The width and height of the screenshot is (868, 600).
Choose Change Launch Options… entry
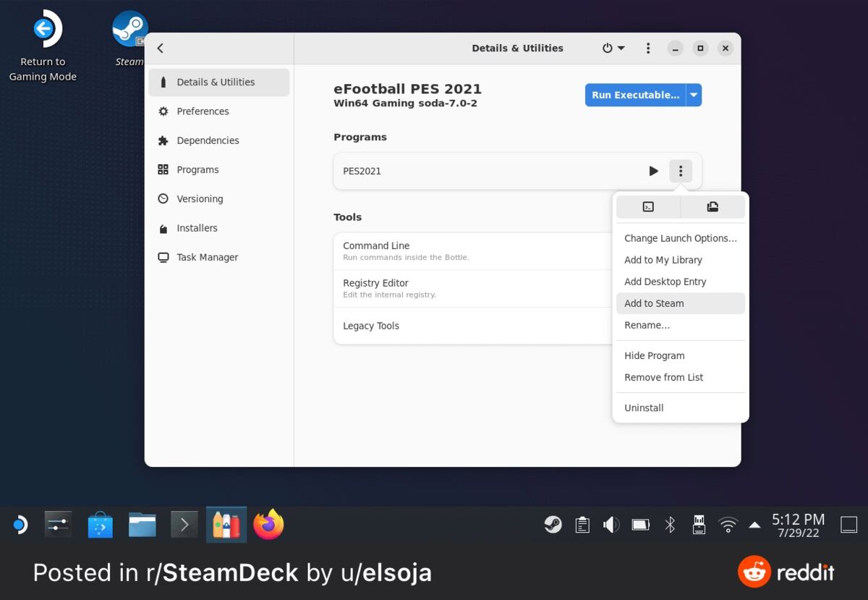click(x=681, y=238)
